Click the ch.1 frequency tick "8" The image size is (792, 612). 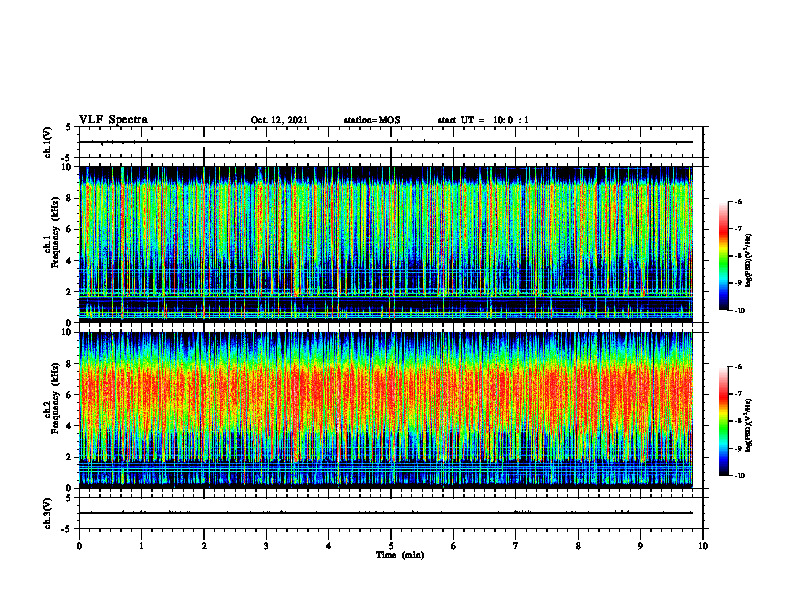tap(70, 198)
